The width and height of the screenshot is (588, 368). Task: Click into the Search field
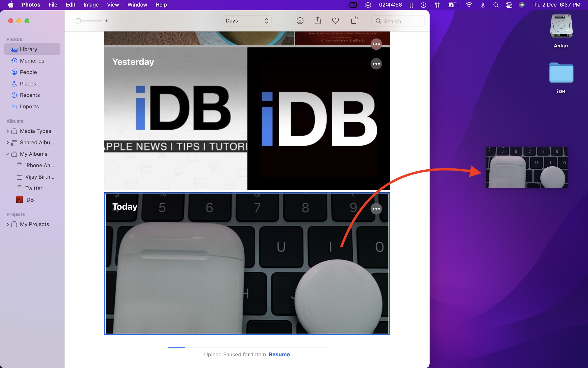click(398, 21)
